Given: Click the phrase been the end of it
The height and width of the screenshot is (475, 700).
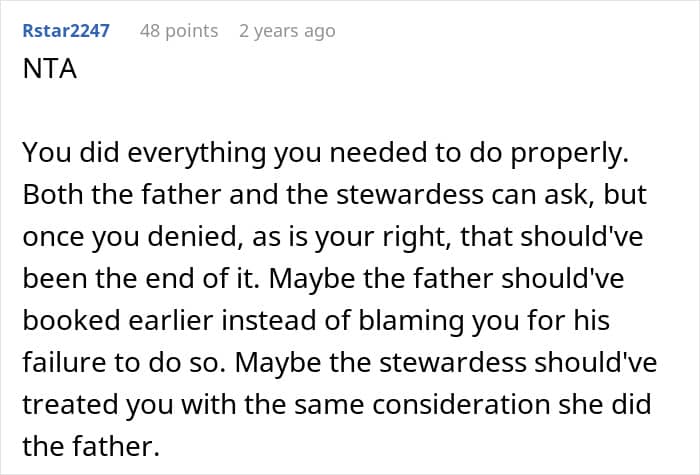Looking at the screenshot, I should pyautogui.click(x=141, y=279).
